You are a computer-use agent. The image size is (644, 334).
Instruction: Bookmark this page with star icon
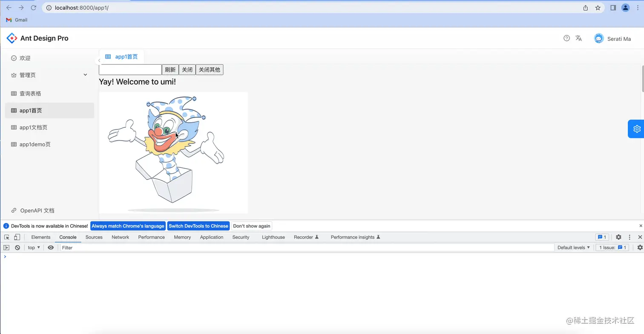[598, 8]
